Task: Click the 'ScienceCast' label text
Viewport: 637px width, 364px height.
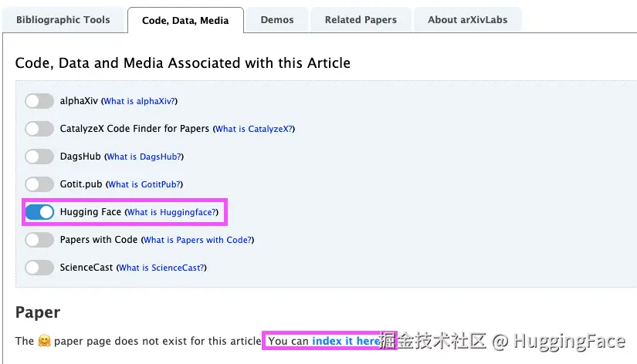Action: 86,268
